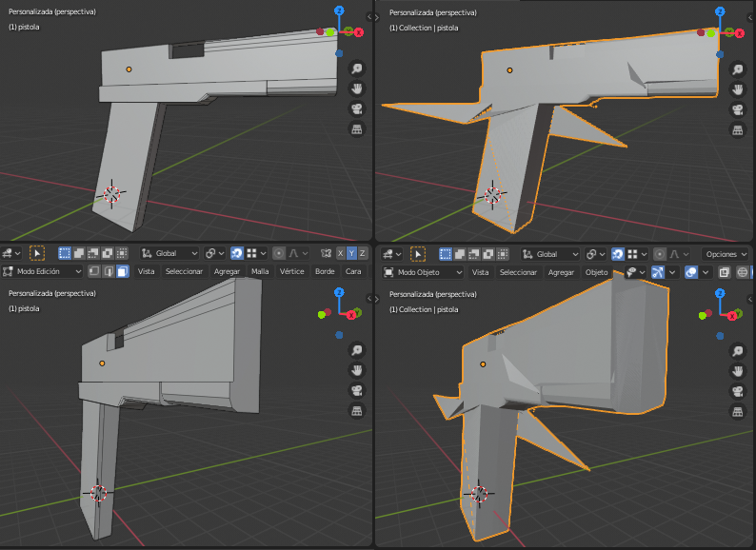Expand the Opciones dropdown
Image resolution: width=756 pixels, height=550 pixels.
point(726,254)
